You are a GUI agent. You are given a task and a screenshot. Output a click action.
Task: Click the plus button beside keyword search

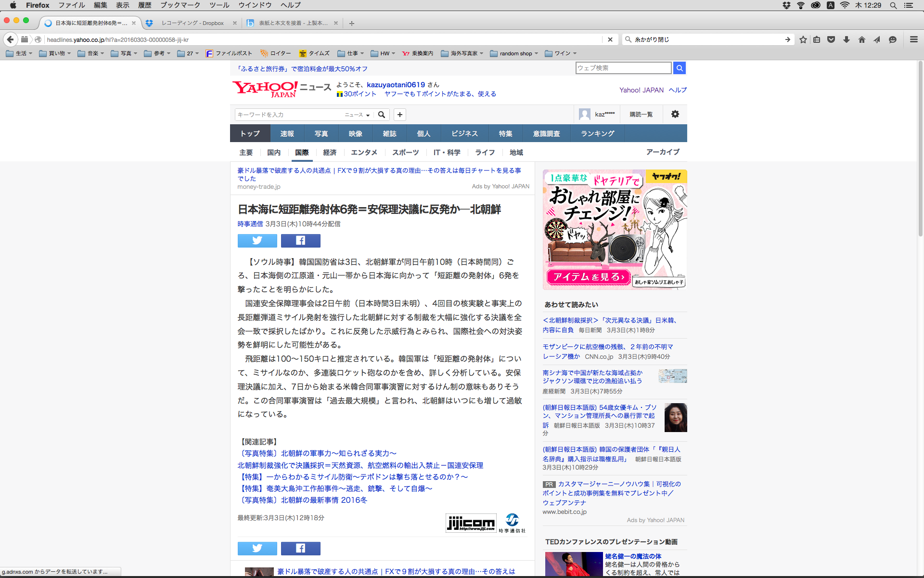pyautogui.click(x=399, y=115)
